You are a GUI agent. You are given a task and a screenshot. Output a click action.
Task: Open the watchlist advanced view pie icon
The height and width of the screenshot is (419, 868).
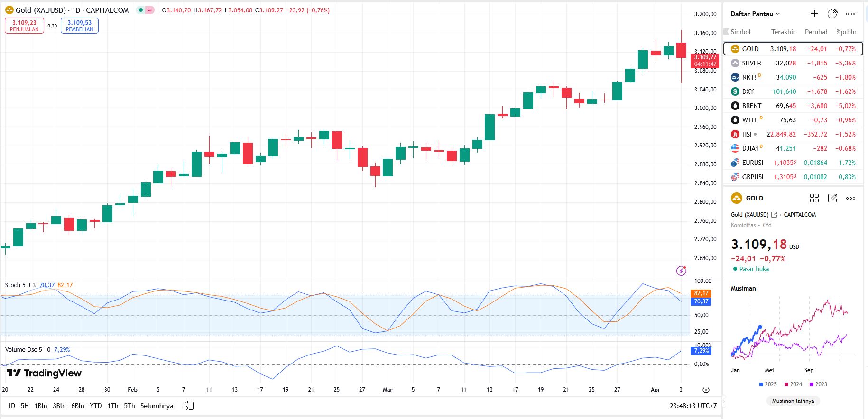[832, 14]
